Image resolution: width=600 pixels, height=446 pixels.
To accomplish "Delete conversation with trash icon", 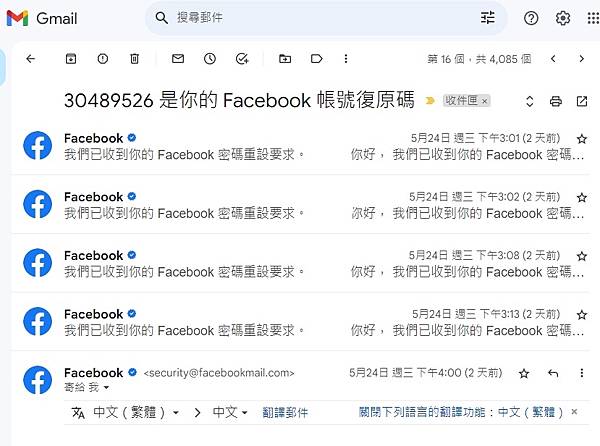I will click(134, 59).
